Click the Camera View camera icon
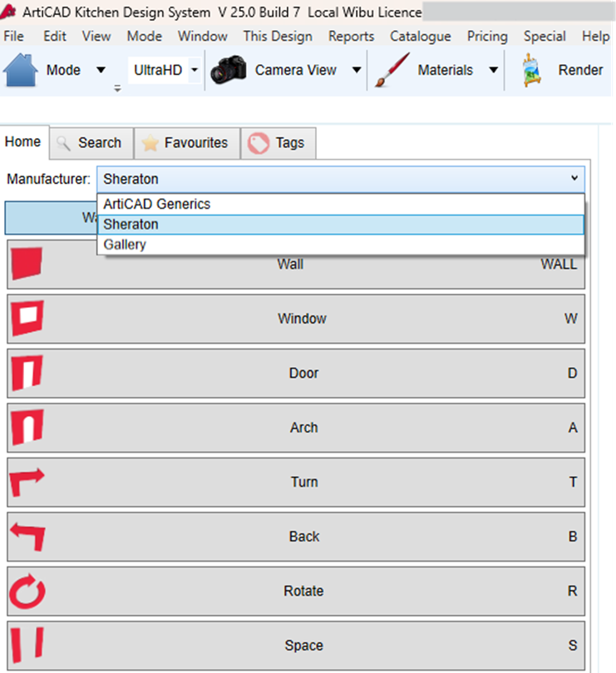This screenshot has width=616, height=673. click(229, 70)
